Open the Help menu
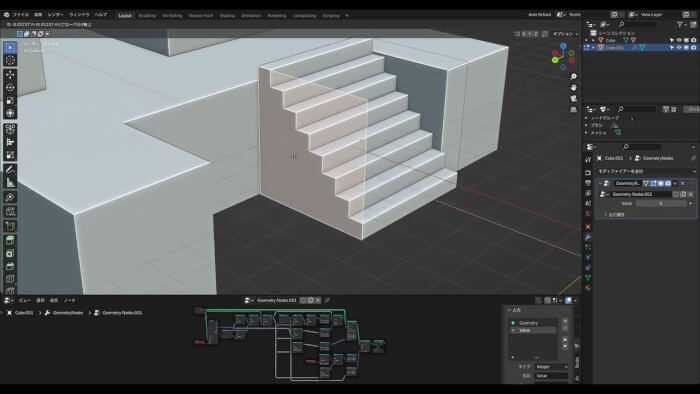The width and height of the screenshot is (700, 394). (x=101, y=15)
